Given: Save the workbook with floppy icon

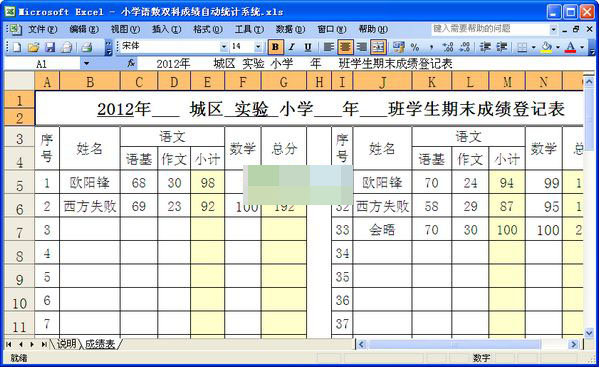Looking at the screenshot, I should (x=50, y=47).
